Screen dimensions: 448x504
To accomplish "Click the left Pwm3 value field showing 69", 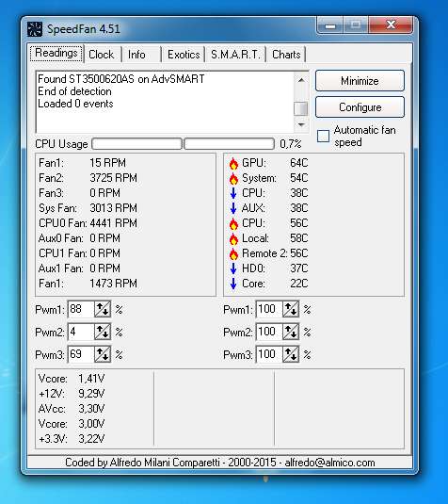I will click(81, 354).
